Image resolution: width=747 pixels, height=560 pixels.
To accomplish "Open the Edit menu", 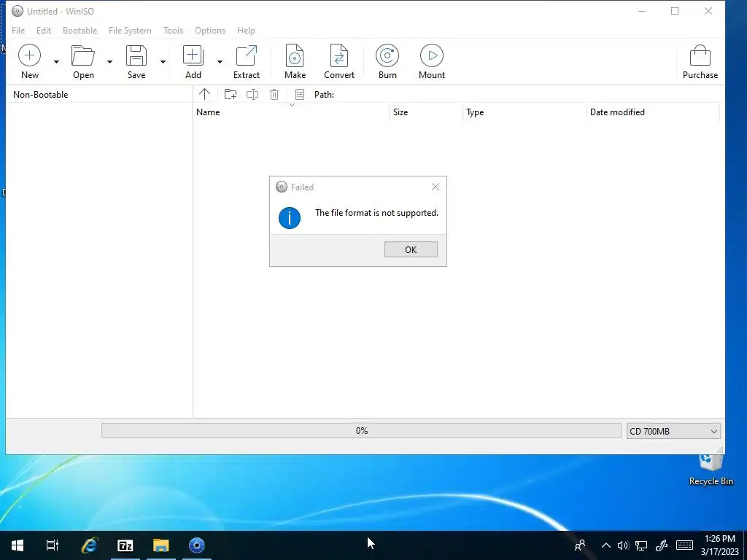I will 43,31.
